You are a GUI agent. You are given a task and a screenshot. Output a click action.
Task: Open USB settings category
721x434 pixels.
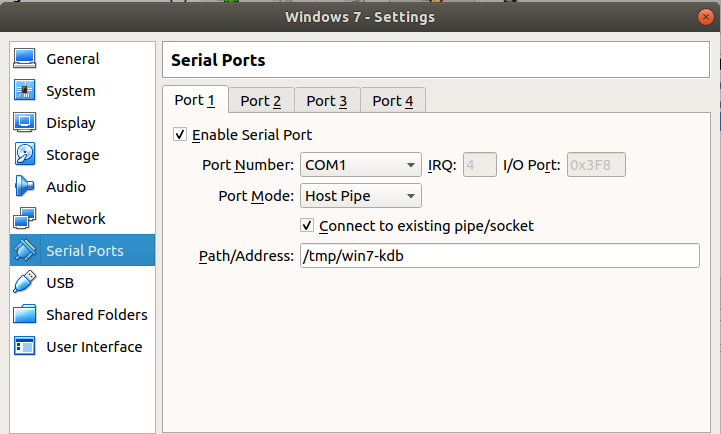[82, 282]
